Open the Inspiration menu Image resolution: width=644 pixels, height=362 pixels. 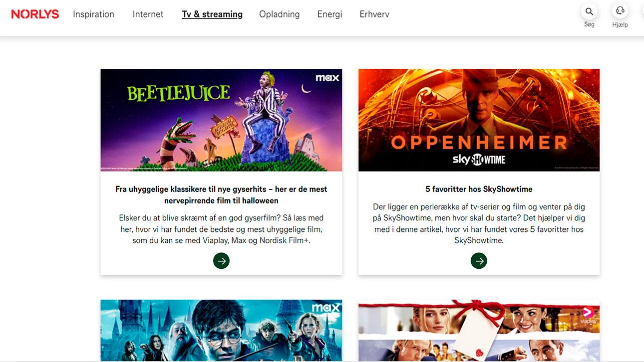pos(93,14)
